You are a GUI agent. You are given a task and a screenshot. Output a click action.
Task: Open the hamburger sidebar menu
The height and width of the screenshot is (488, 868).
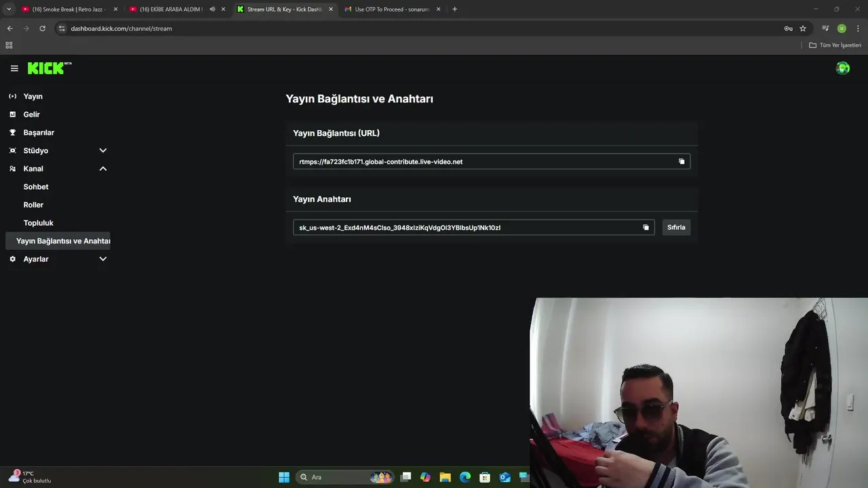click(14, 68)
